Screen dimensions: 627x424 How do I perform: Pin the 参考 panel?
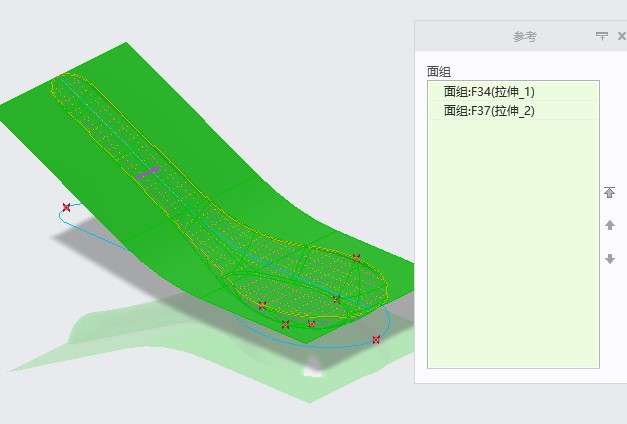[602, 36]
